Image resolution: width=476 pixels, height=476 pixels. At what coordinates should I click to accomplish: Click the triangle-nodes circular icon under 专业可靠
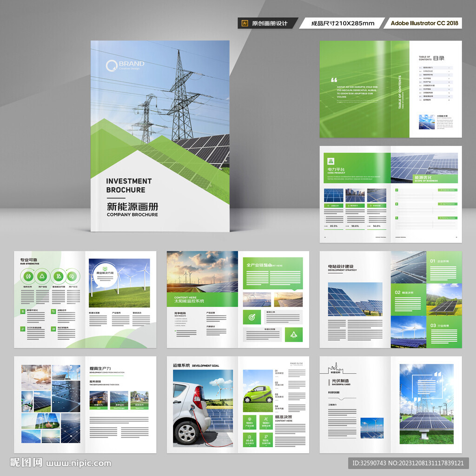click(x=42, y=276)
